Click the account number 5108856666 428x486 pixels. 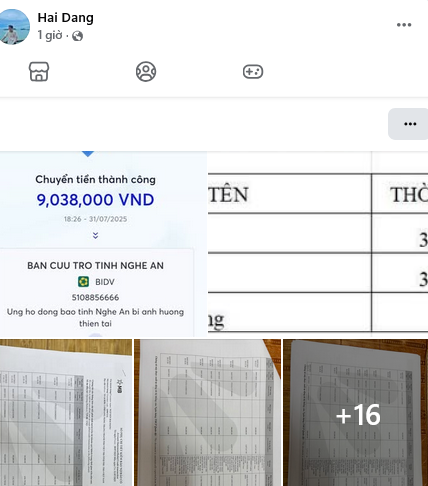[95, 297]
